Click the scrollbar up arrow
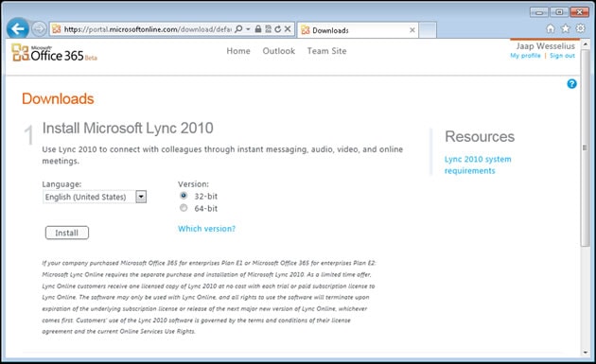Image resolution: width=596 pixels, height=364 pixels. click(585, 44)
